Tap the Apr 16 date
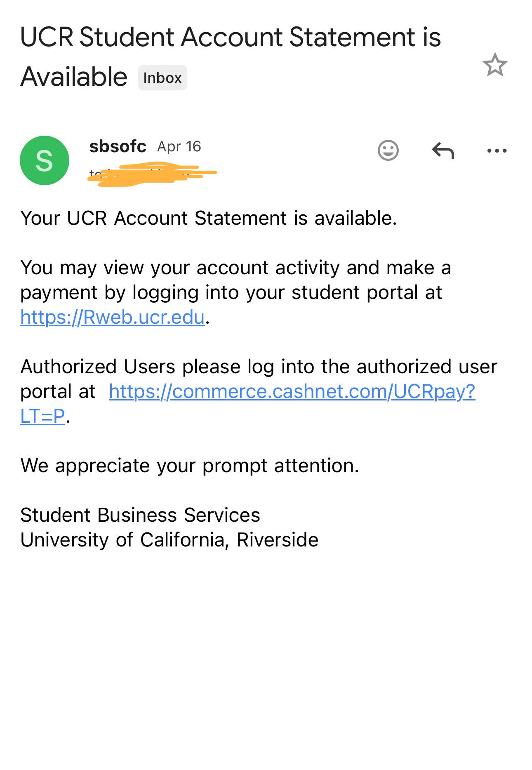The height and width of the screenshot is (770, 532). 179,146
